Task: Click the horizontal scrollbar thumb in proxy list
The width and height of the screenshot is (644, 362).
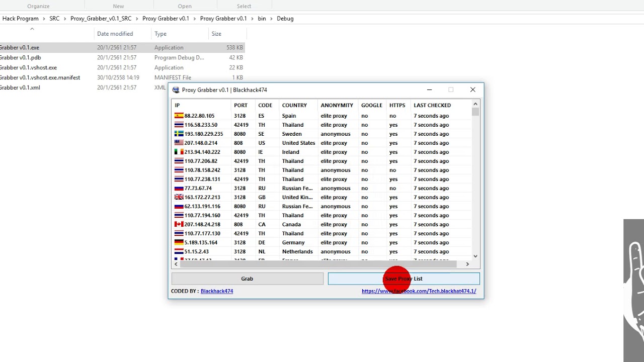Action: pos(318,264)
